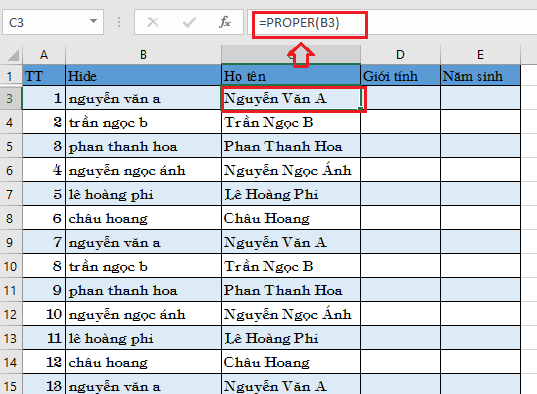Select cell C10 'Trần Ngọc B'
Image resolution: width=537 pixels, height=394 pixels.
pos(291,266)
